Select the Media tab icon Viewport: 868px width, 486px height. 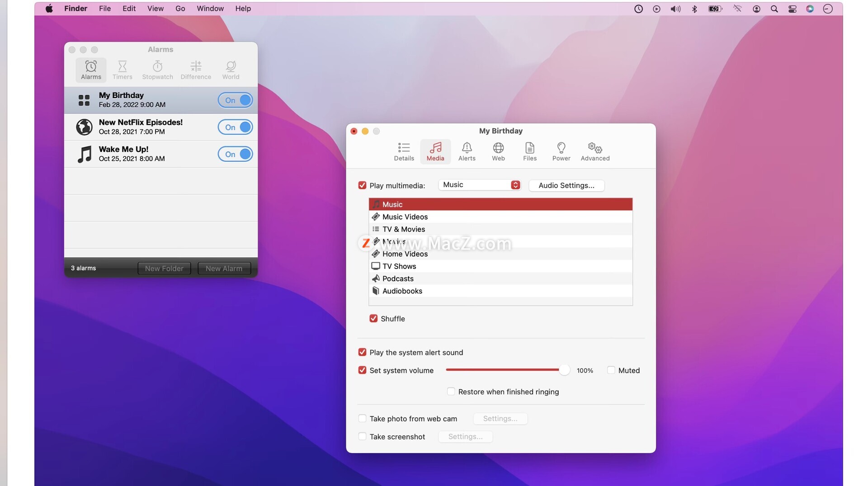tap(435, 151)
